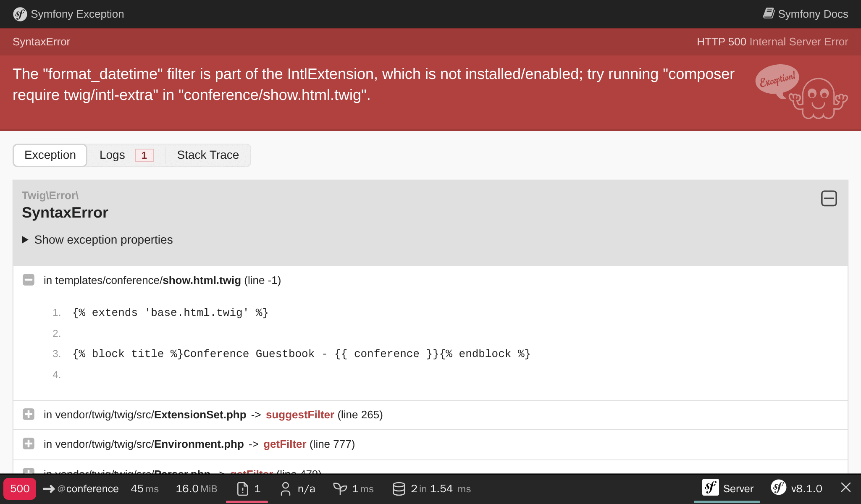Open the database queries icon in toolbar
Viewport: 861px width, 504px height.
pos(399,488)
